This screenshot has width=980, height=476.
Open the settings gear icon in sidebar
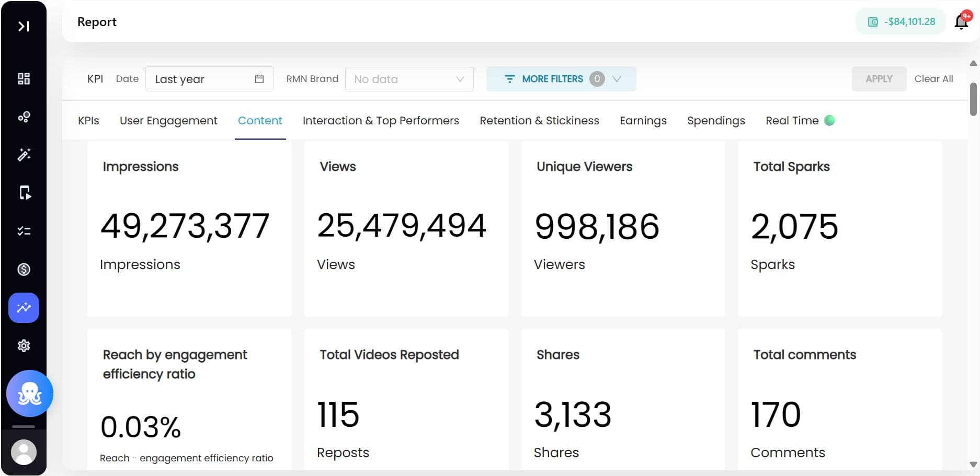click(x=24, y=346)
